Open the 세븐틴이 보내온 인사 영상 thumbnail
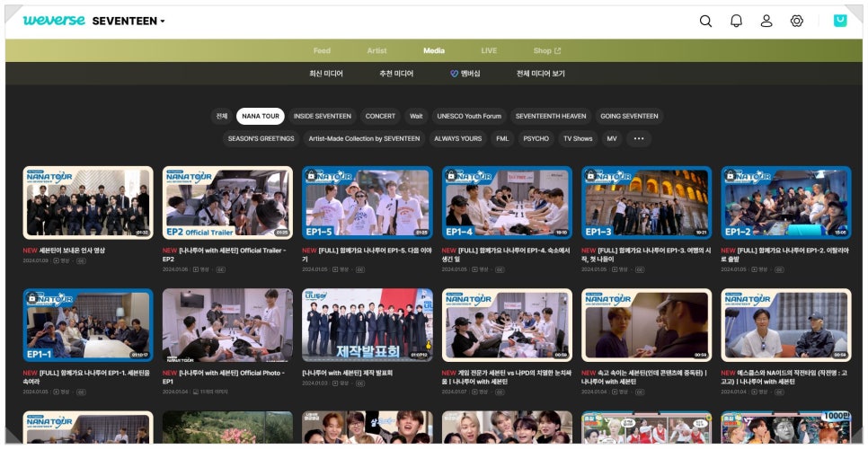This screenshot has width=868, height=449. [88, 203]
